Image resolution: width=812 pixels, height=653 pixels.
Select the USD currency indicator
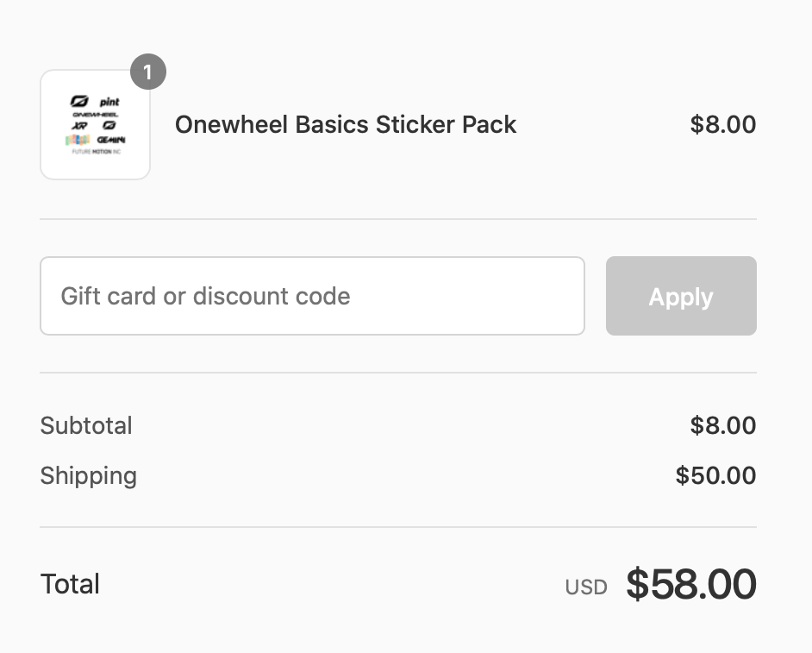(x=586, y=587)
